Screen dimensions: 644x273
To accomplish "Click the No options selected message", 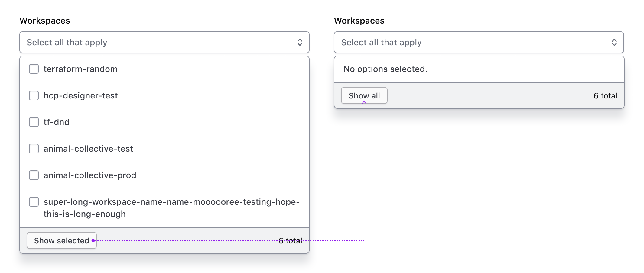I will click(x=385, y=69).
